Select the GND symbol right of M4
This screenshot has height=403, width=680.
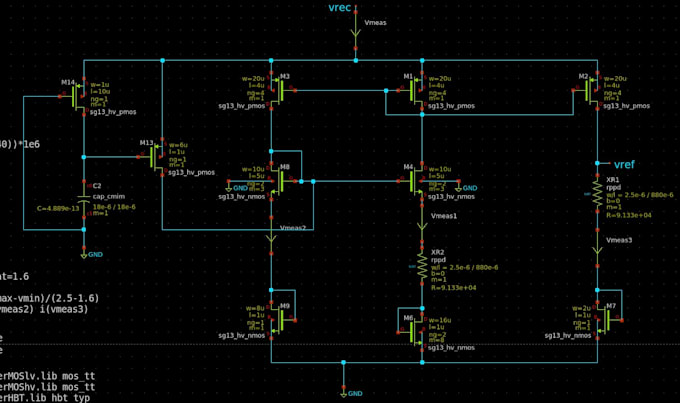(458, 187)
